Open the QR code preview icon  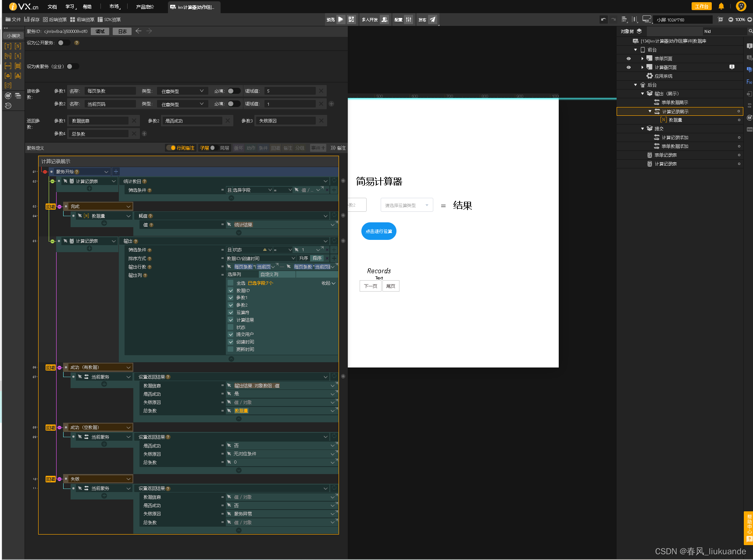coord(351,19)
